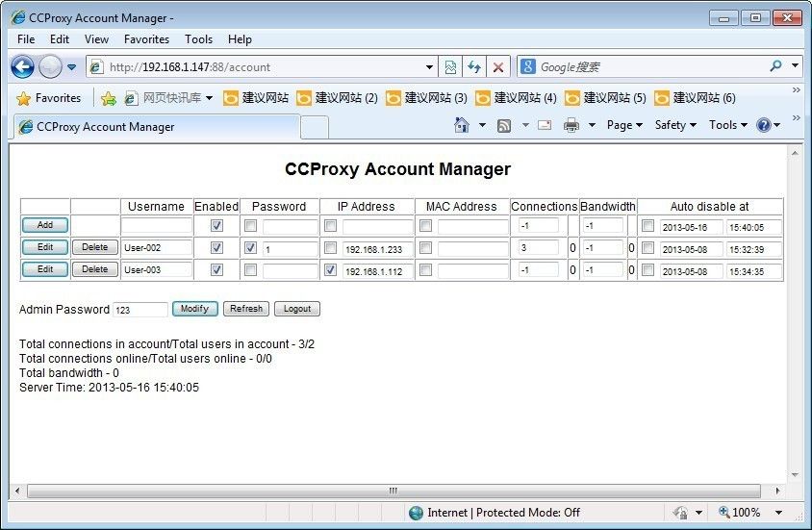The height and width of the screenshot is (530, 812).
Task: Go to the Home page icon
Action: click(x=462, y=125)
